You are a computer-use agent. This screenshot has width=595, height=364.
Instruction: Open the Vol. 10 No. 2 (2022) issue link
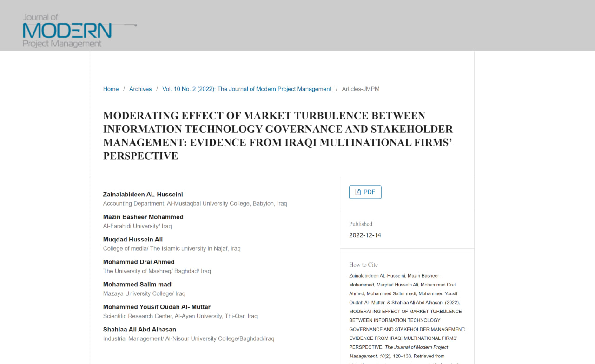pos(246,89)
